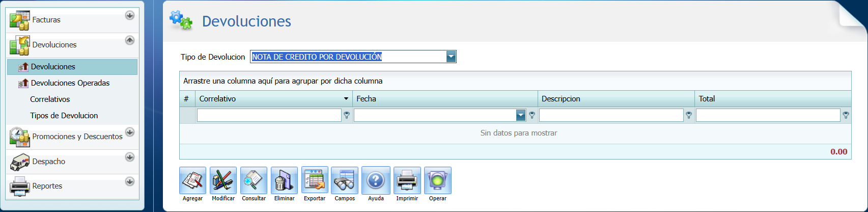Click the Total filter input field

coord(768,116)
